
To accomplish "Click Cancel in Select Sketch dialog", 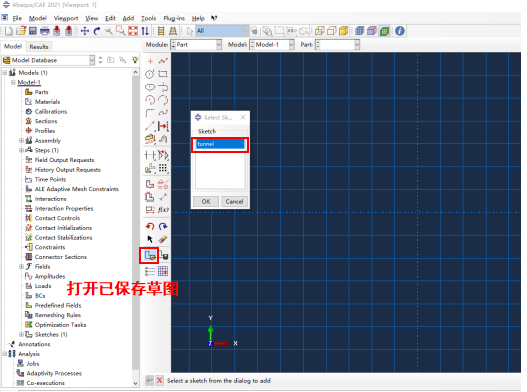I will click(234, 201).
